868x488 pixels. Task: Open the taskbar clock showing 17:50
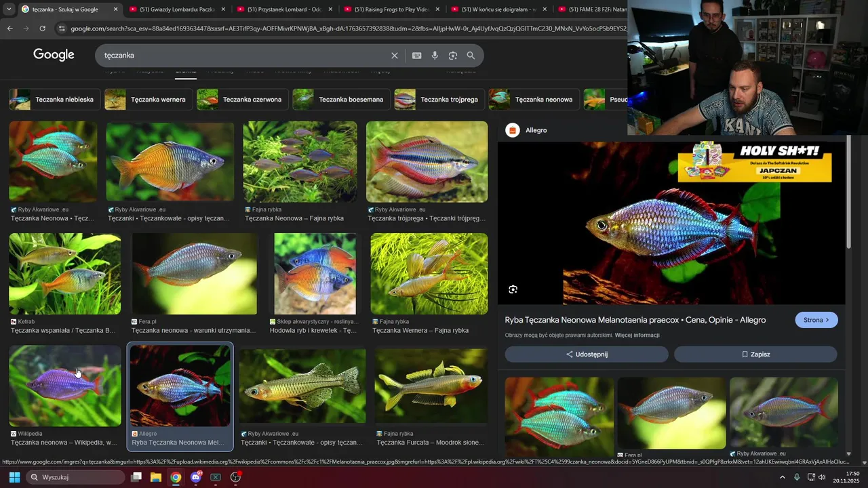click(x=846, y=477)
